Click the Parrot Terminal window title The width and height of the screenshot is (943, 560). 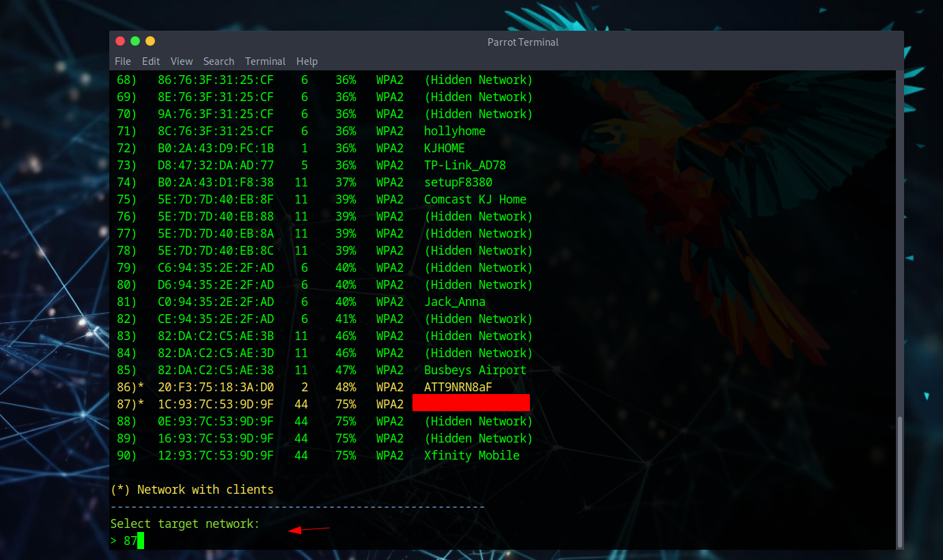pyautogui.click(x=522, y=42)
